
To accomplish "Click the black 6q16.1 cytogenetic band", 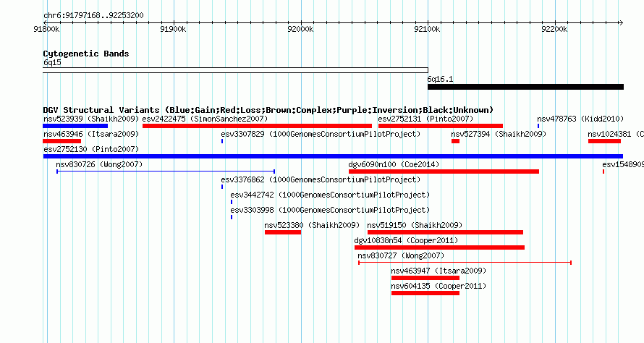I will [x=526, y=87].
